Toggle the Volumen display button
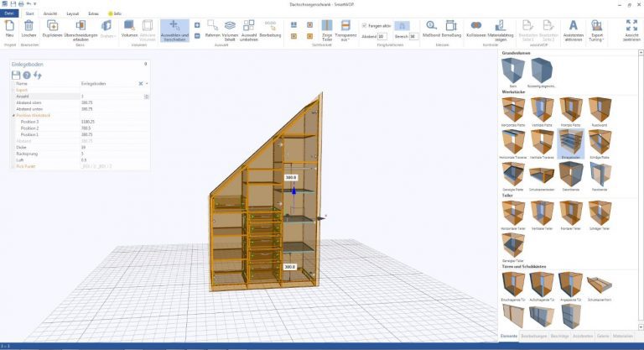The height and width of the screenshot is (350, 644). tap(129, 28)
